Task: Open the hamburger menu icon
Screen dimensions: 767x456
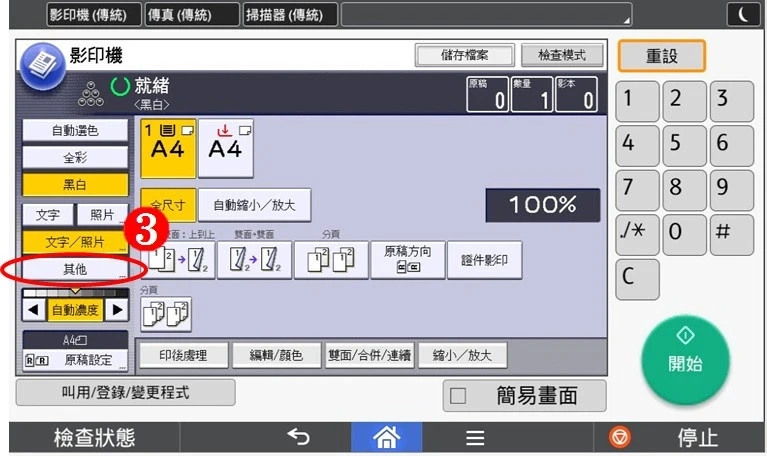Action: [x=475, y=437]
